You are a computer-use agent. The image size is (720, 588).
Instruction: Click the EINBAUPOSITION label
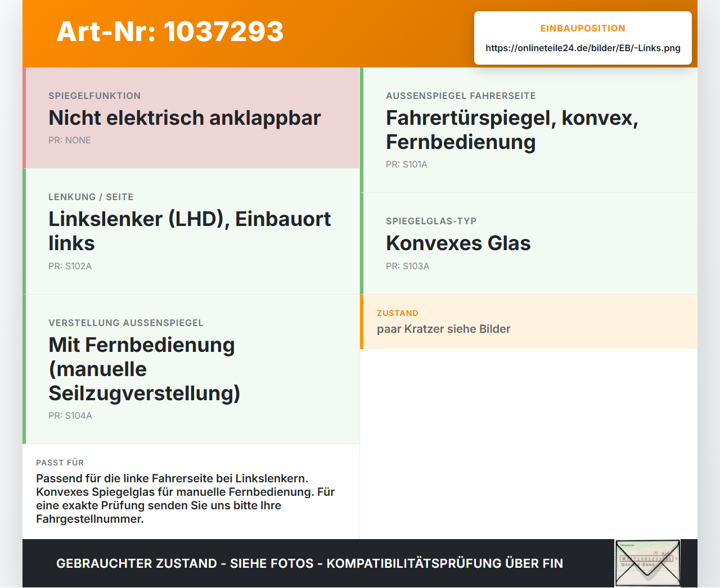tap(583, 28)
